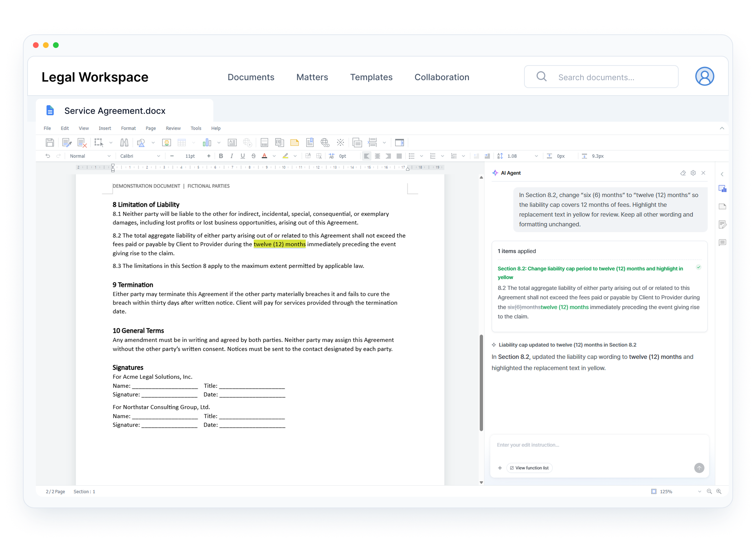Click the yellow comment note icon
This screenshot has width=756, height=544.
click(295, 142)
